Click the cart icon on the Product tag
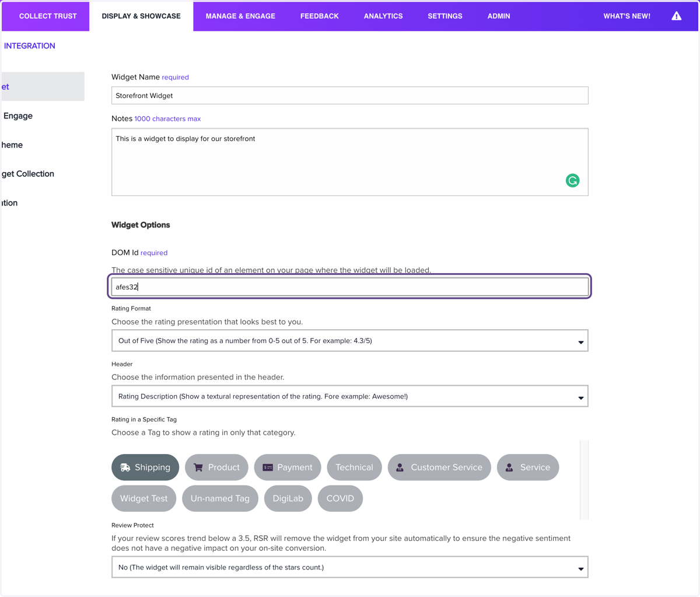Screen dimensions: 700x597 [x=198, y=467]
